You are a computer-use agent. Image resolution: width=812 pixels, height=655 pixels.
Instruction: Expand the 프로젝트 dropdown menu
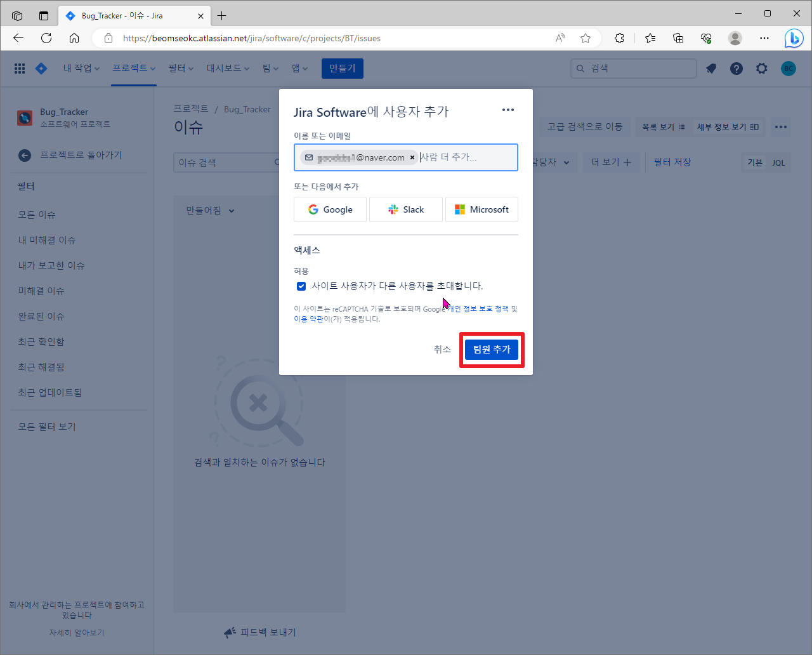tap(134, 69)
